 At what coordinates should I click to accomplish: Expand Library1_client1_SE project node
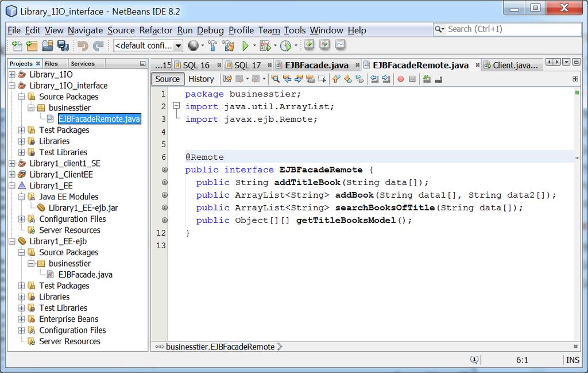[x=12, y=163]
